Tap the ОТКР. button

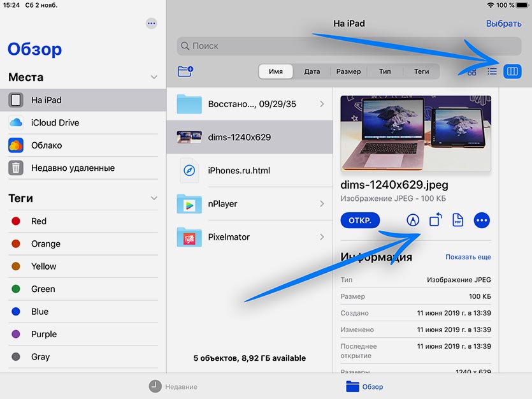pyautogui.click(x=360, y=220)
